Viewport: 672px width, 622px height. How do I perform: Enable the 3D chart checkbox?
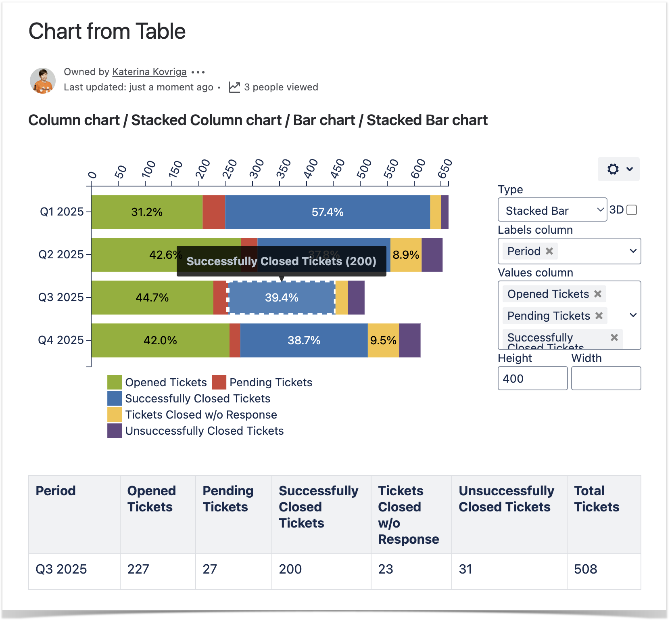click(632, 210)
